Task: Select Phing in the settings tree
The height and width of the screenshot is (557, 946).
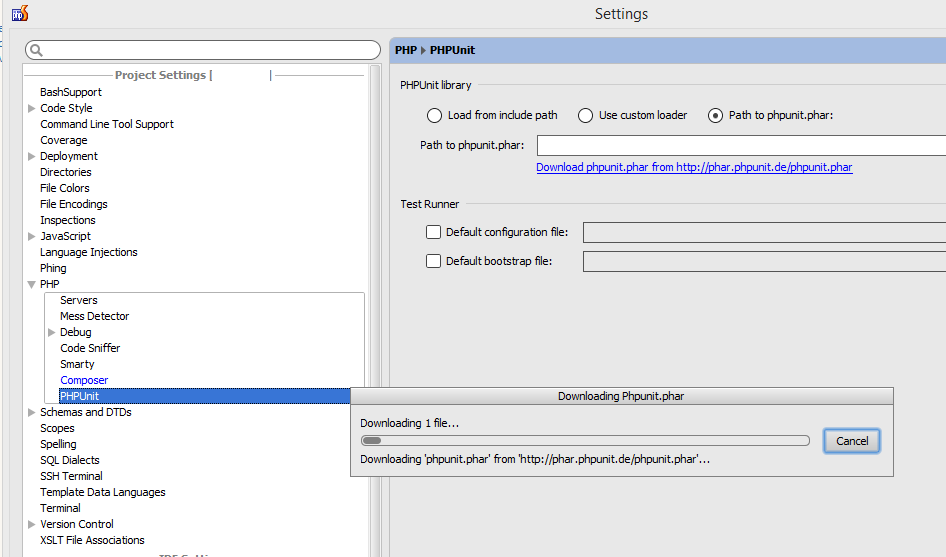Action: 53,268
